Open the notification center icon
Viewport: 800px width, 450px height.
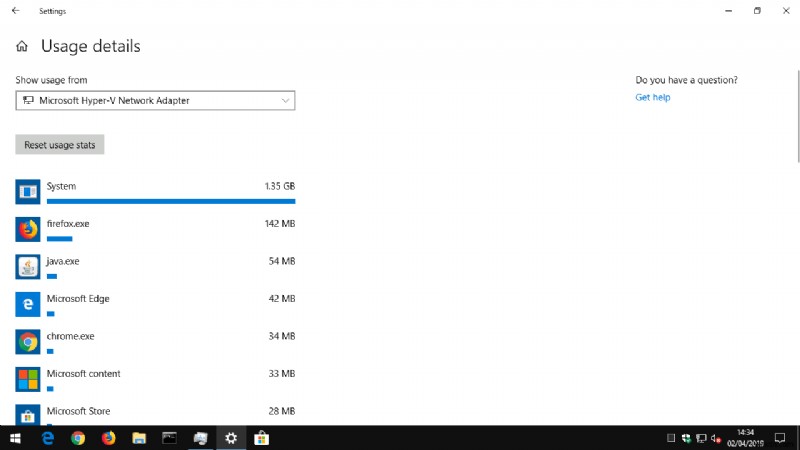pyautogui.click(x=780, y=438)
